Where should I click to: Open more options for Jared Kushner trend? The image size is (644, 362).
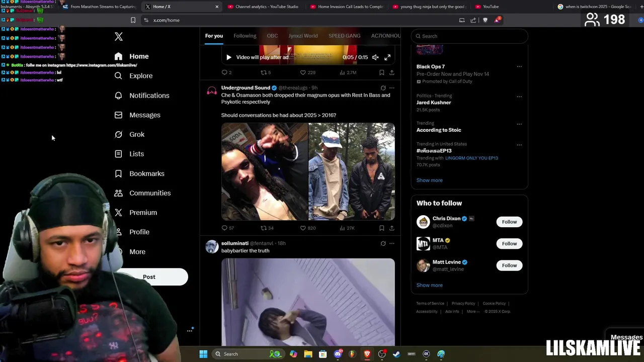point(519,96)
